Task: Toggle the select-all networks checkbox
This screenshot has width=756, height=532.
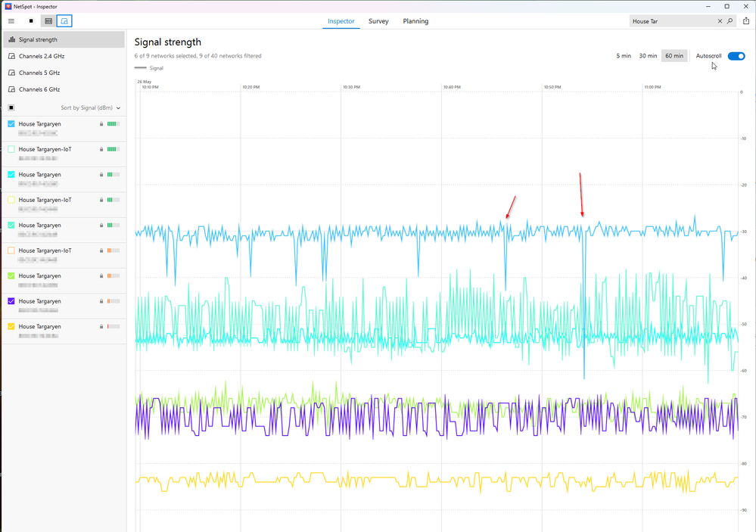Action: pos(11,108)
